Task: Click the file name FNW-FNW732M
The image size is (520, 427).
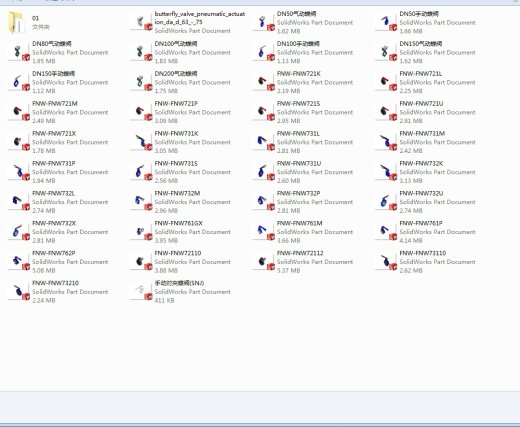Action: tap(177, 193)
